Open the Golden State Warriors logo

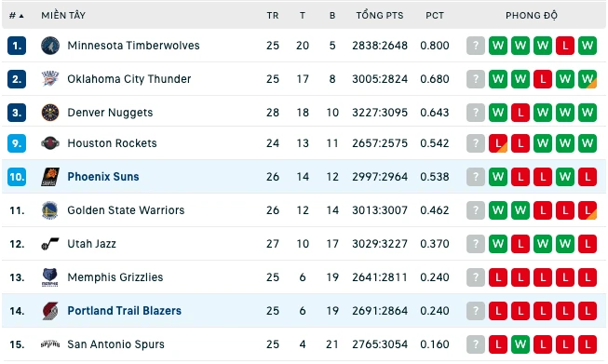pos(50,210)
